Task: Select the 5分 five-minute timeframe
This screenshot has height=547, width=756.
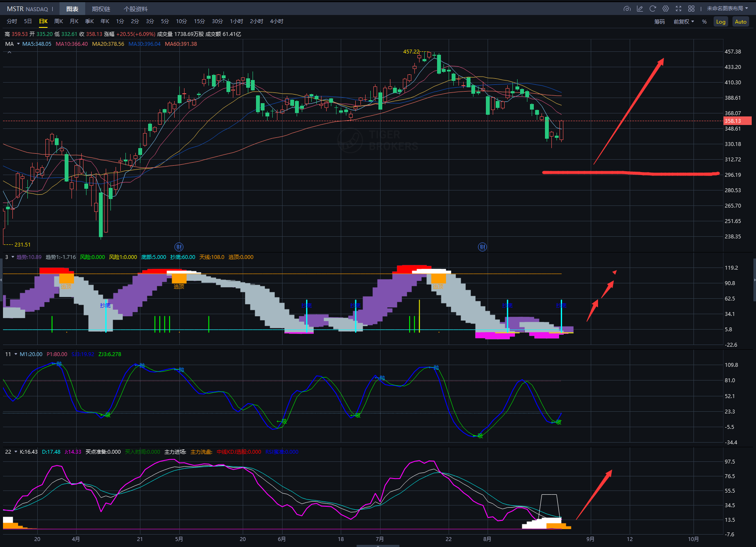Action: click(x=165, y=21)
